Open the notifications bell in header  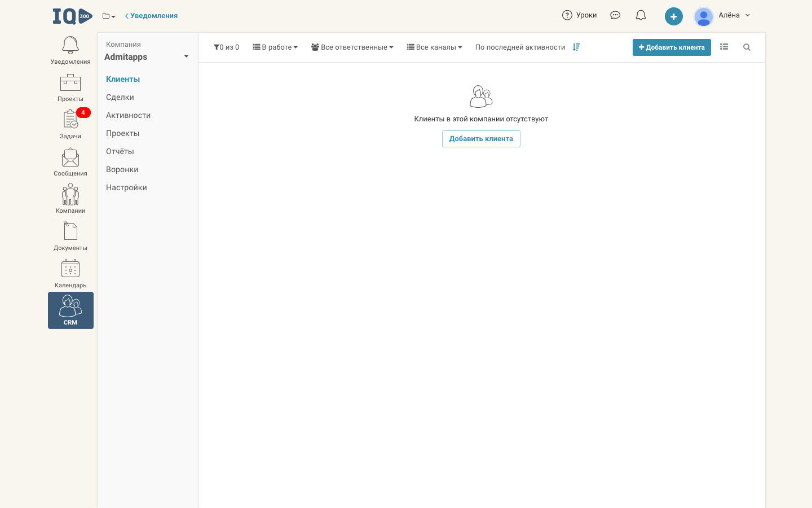[x=641, y=15]
